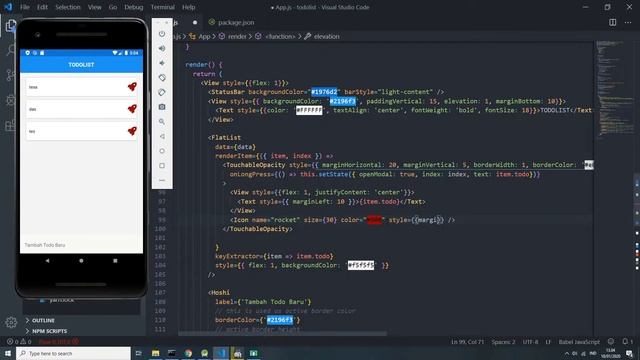Click Spaces: 2 indentation setting

tap(503, 342)
